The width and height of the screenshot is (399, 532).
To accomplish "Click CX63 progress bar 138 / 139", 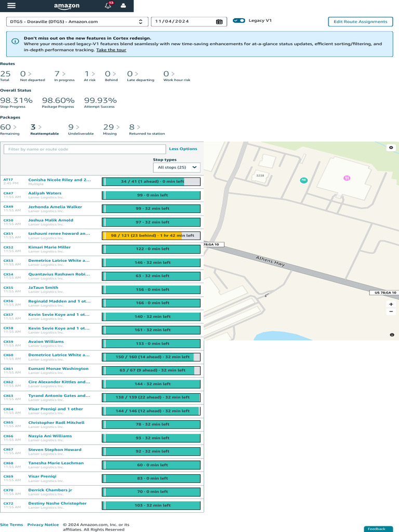I will pos(151,397).
